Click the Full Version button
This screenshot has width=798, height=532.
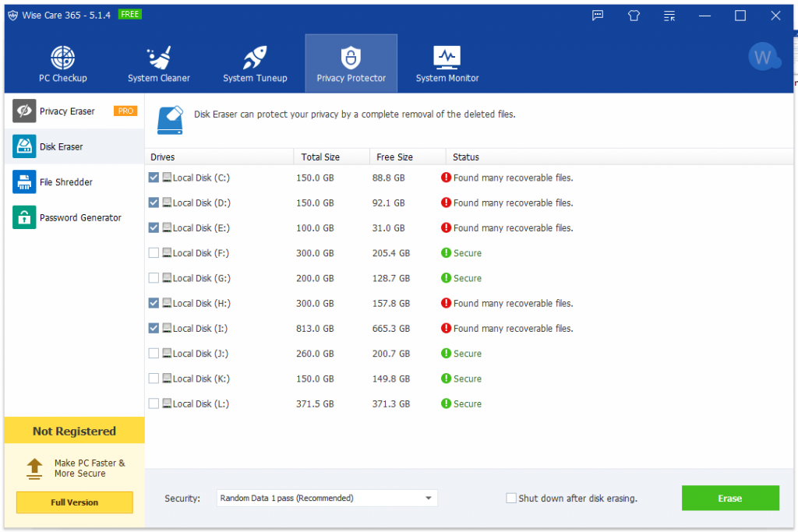click(74, 502)
